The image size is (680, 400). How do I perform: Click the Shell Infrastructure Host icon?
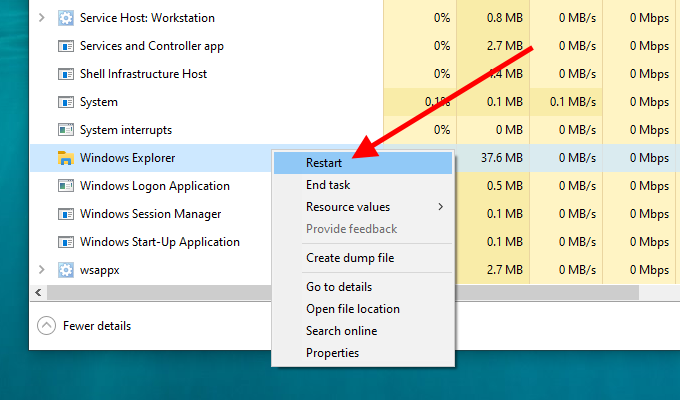click(66, 74)
